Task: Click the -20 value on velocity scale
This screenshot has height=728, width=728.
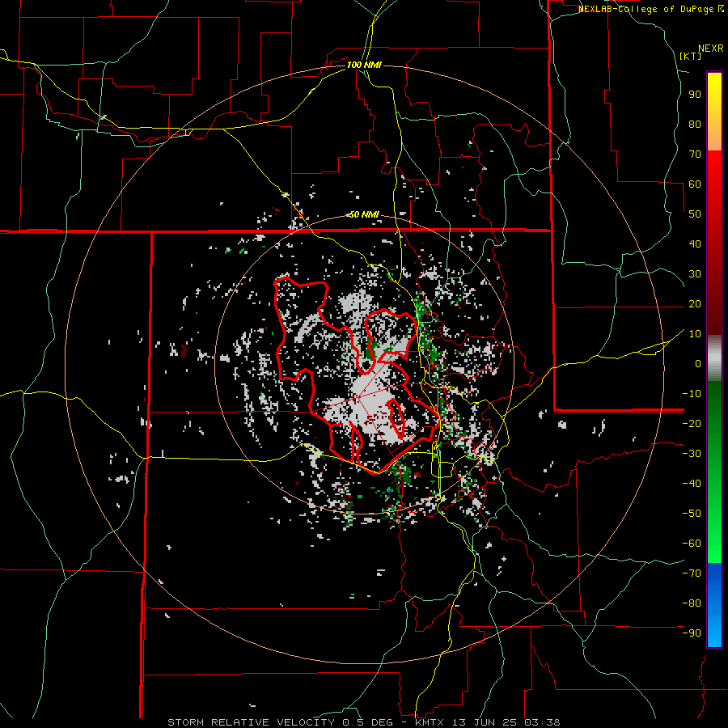Action: click(x=692, y=423)
